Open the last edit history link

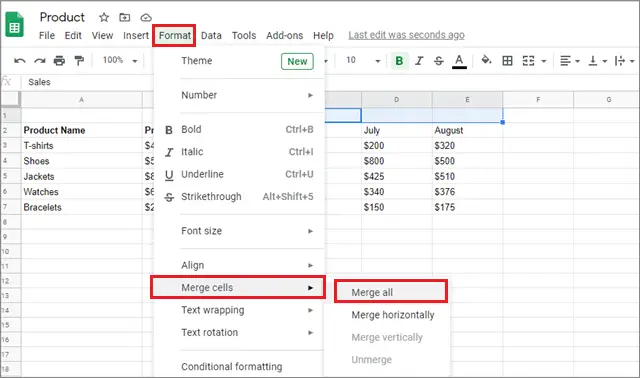click(406, 35)
